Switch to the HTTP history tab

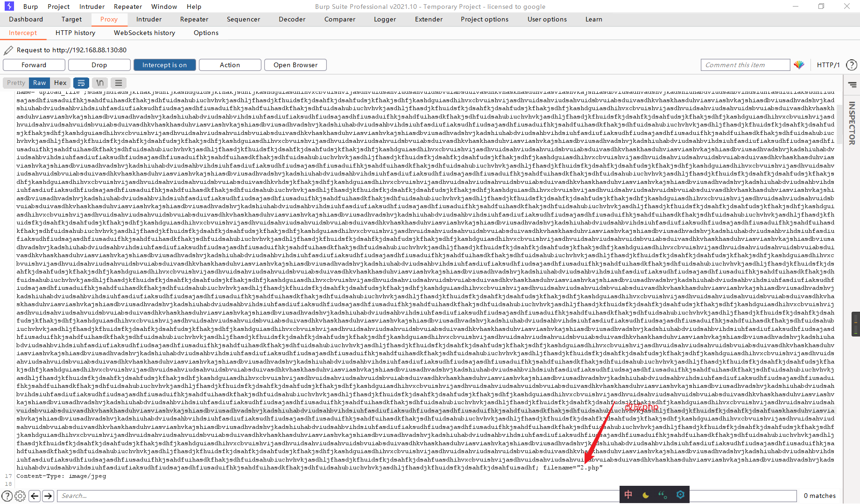[x=75, y=33]
